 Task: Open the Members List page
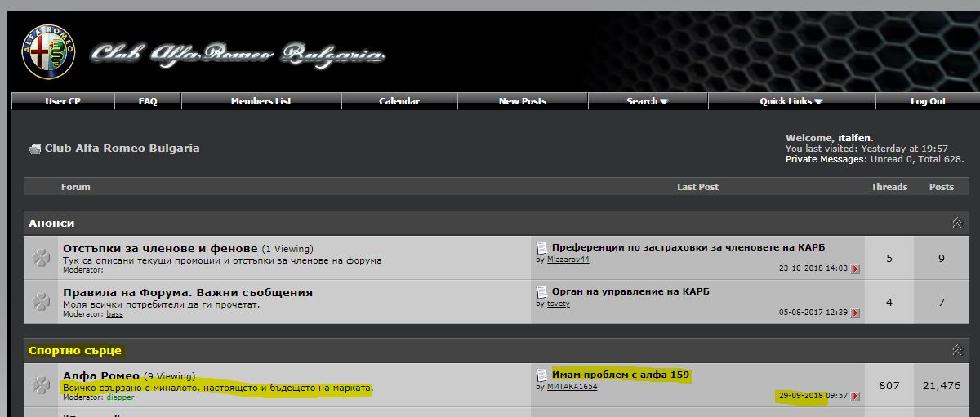261,101
